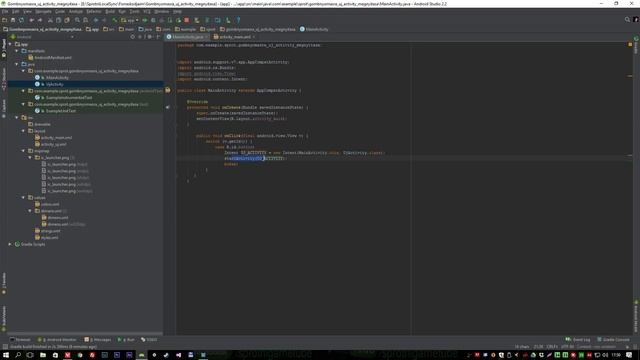
Task: Click the app breadcrumb in navigation bar
Action: click(93, 29)
